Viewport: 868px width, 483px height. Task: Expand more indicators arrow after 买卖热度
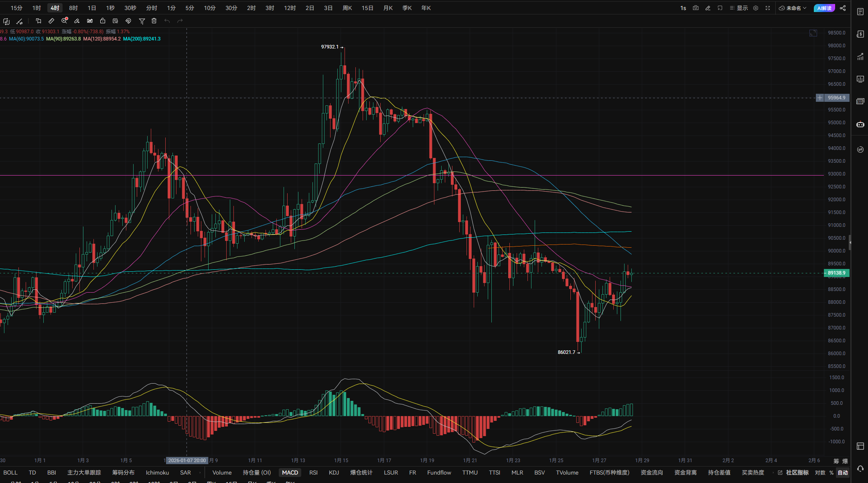(x=773, y=473)
